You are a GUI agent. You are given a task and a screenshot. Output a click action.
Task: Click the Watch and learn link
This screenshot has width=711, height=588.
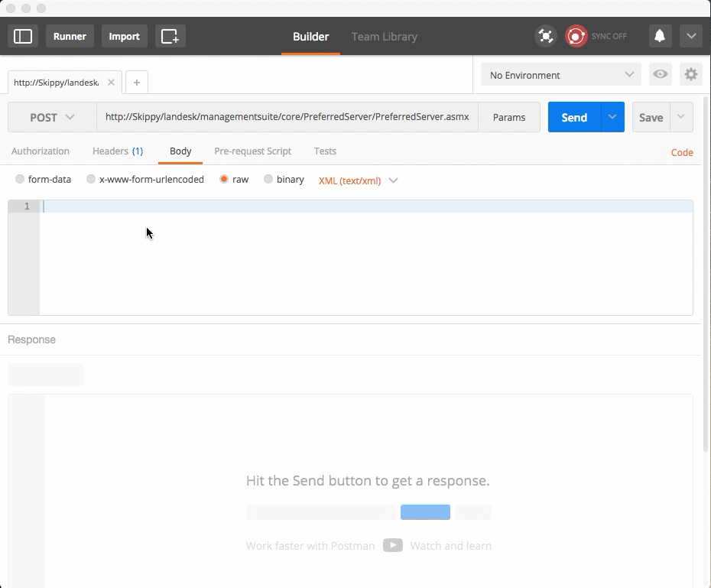tap(451, 546)
